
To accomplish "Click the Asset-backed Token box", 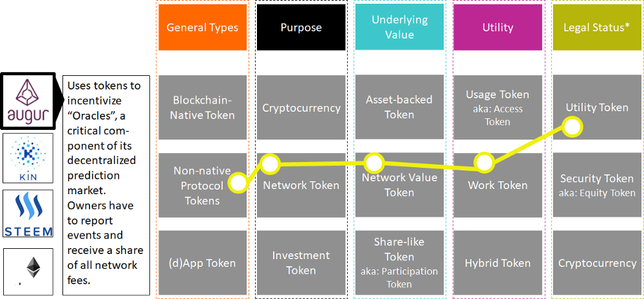I will [399, 107].
